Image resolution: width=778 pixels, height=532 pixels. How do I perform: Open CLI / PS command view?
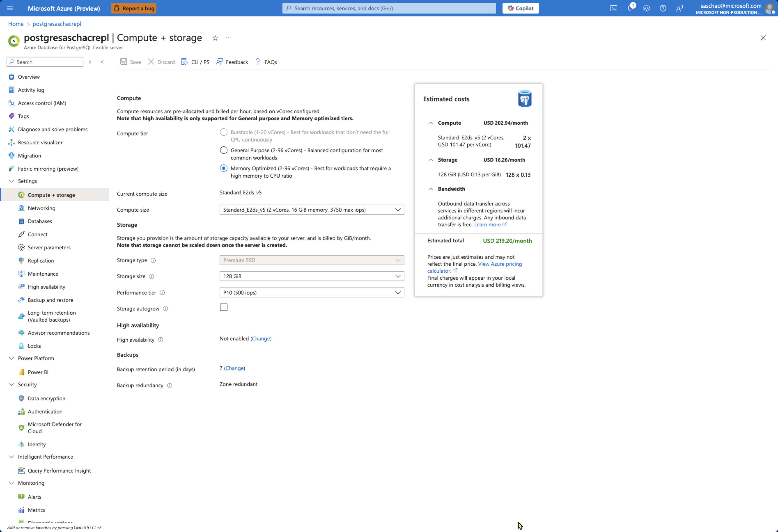click(x=195, y=62)
